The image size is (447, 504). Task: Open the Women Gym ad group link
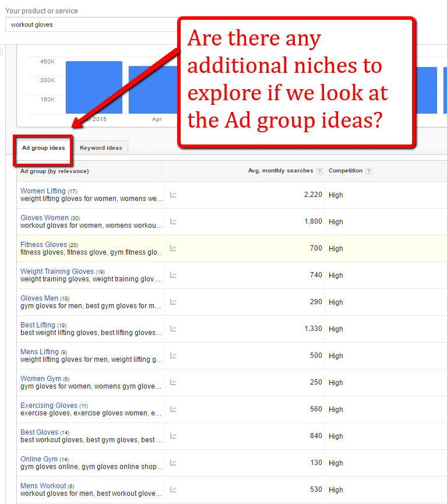coord(41,379)
